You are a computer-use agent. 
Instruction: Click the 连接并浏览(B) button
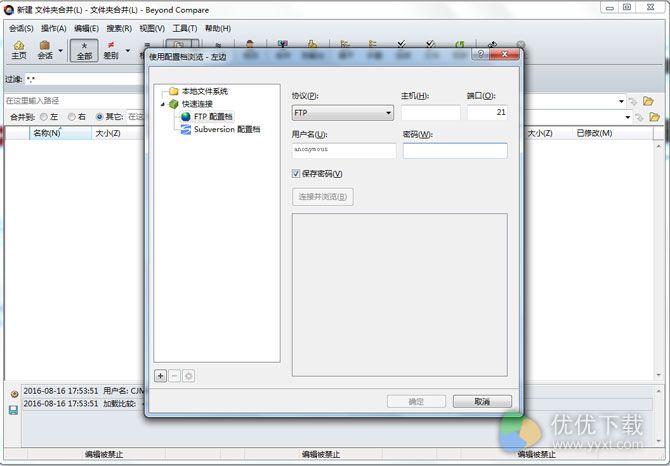click(323, 196)
